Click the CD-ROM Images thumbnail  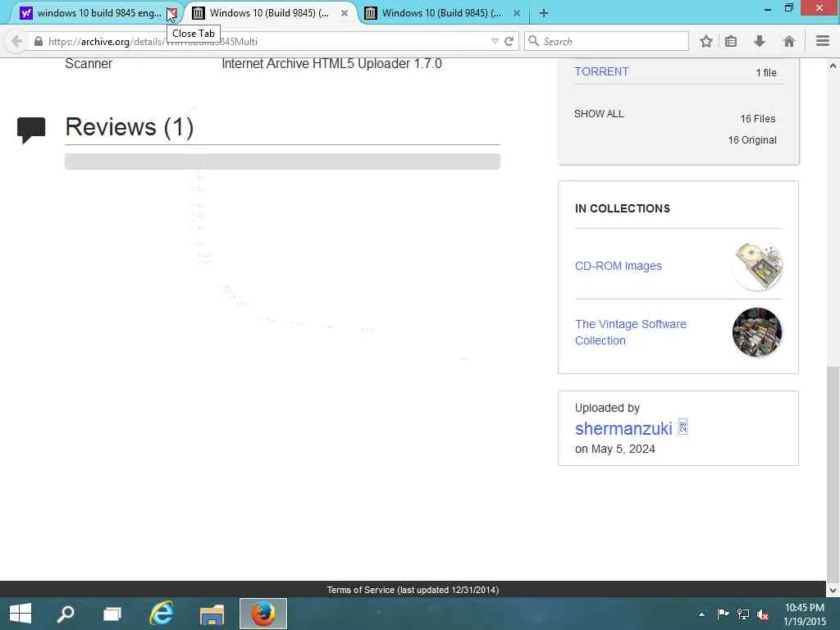coord(757,266)
